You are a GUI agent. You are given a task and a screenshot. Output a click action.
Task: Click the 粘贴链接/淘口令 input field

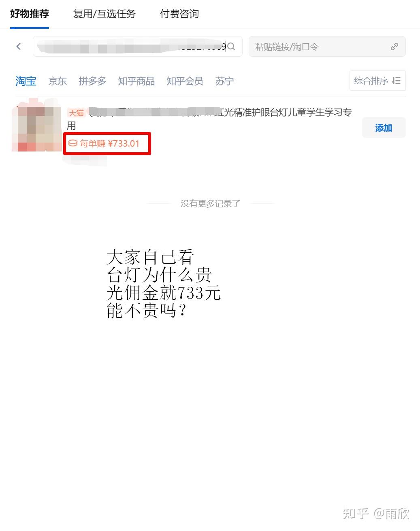point(327,47)
